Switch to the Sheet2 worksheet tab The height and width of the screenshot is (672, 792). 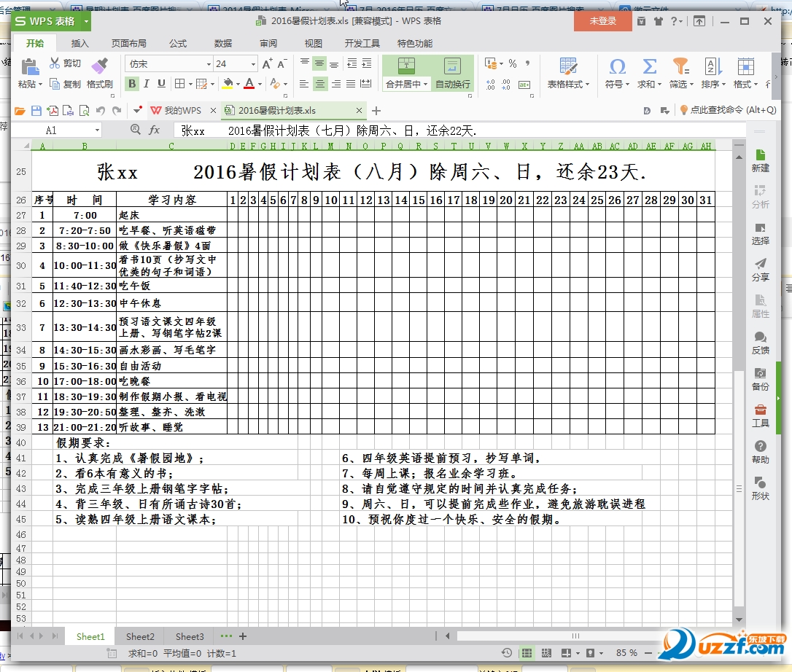[140, 637]
